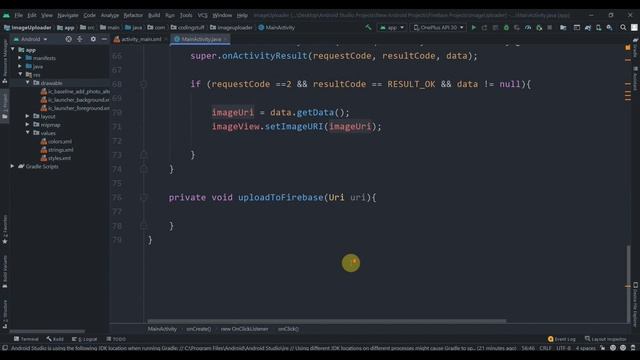Viewport: 640px width, 360px height.
Task: Expand the manifests folder
Action: coord(20,58)
